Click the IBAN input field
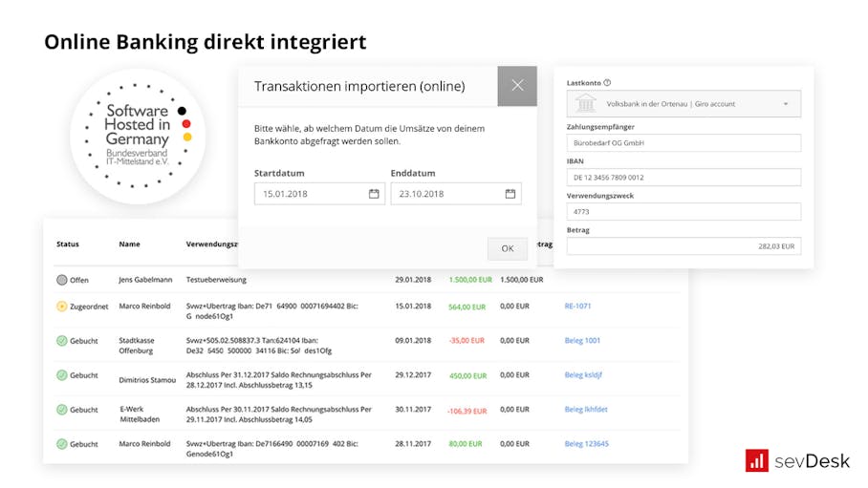 pyautogui.click(x=684, y=177)
